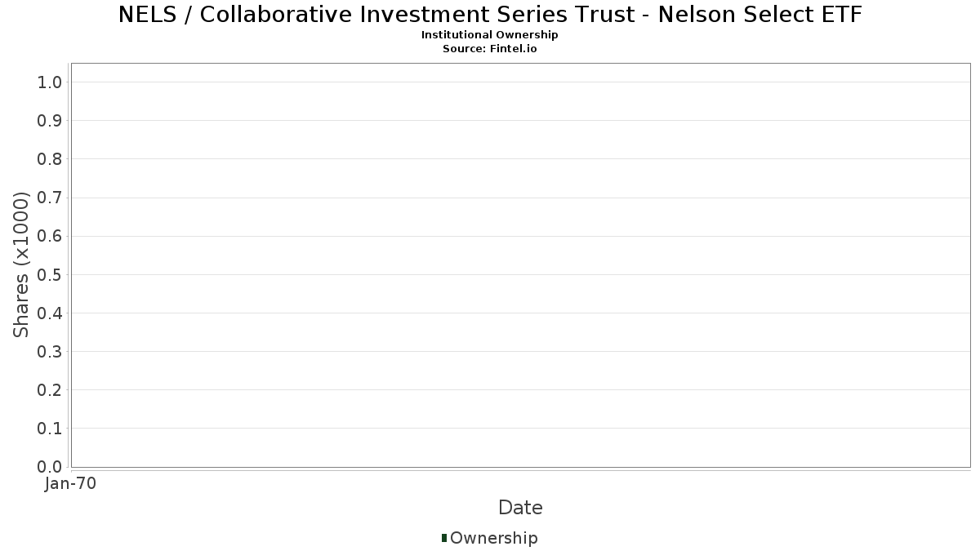Click the 0.6 y-axis tick label
The image size is (980, 551).
coord(50,236)
